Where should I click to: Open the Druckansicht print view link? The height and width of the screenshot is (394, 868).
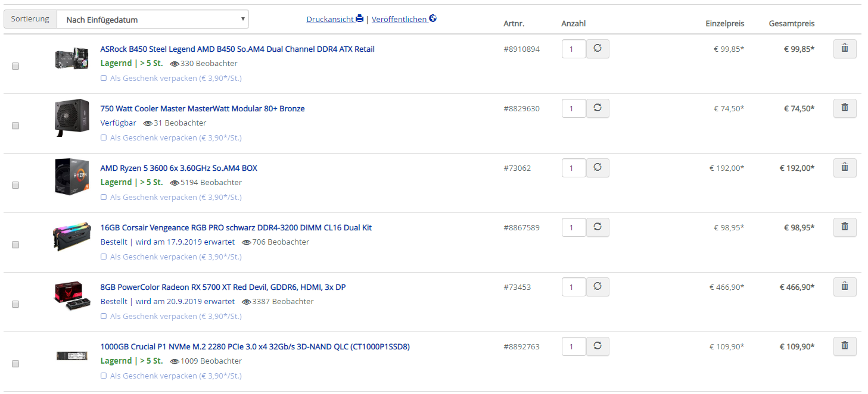click(x=330, y=19)
